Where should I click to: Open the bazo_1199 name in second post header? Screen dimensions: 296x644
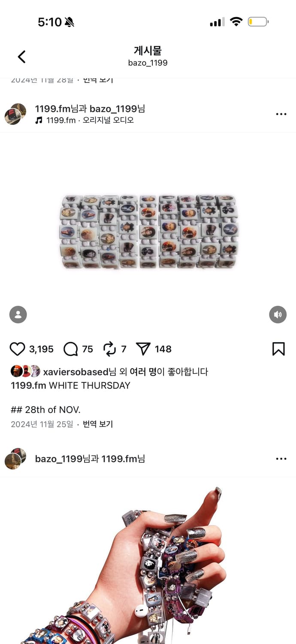pyautogui.click(x=59, y=459)
